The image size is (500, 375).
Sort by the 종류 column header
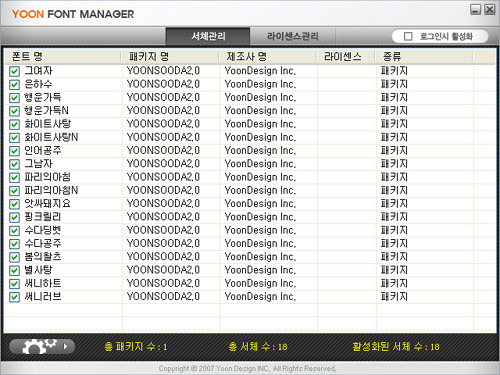[424, 56]
